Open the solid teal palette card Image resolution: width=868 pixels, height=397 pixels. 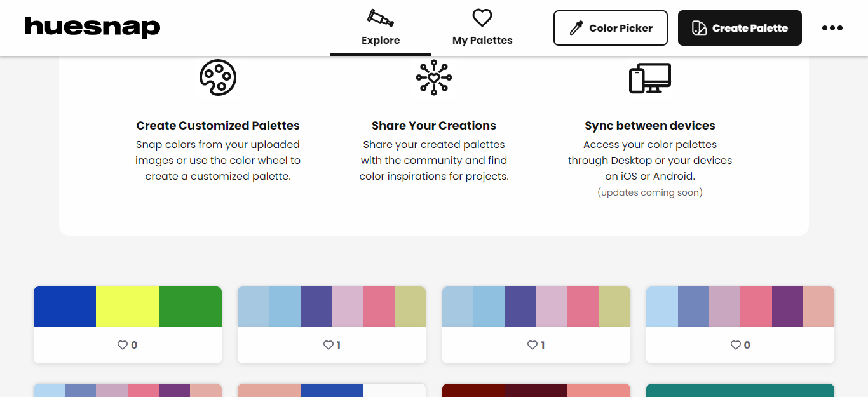coord(740,390)
